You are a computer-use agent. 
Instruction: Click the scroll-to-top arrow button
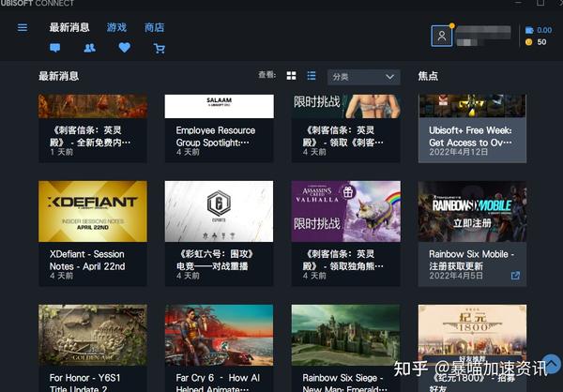pos(552,364)
